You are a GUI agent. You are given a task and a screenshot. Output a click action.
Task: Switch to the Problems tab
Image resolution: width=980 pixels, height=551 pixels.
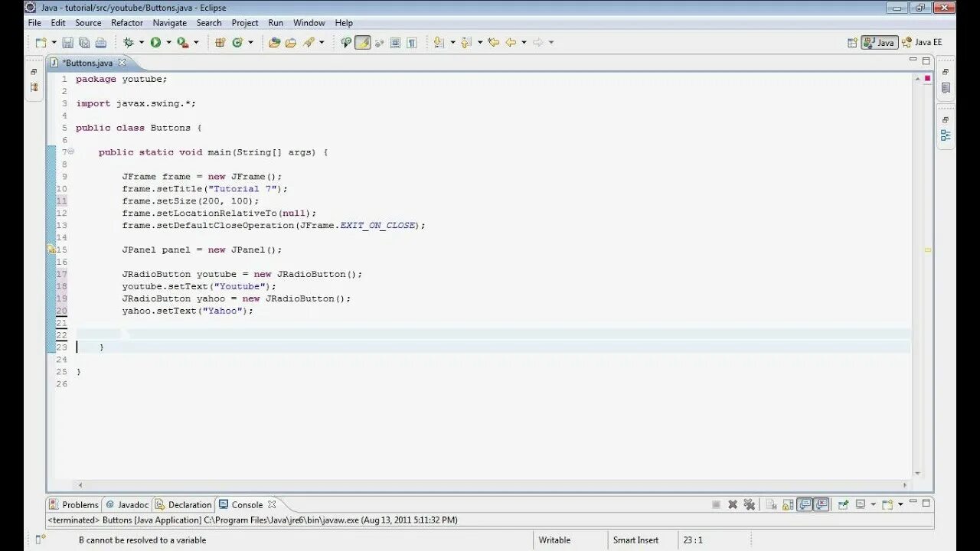[73, 504]
